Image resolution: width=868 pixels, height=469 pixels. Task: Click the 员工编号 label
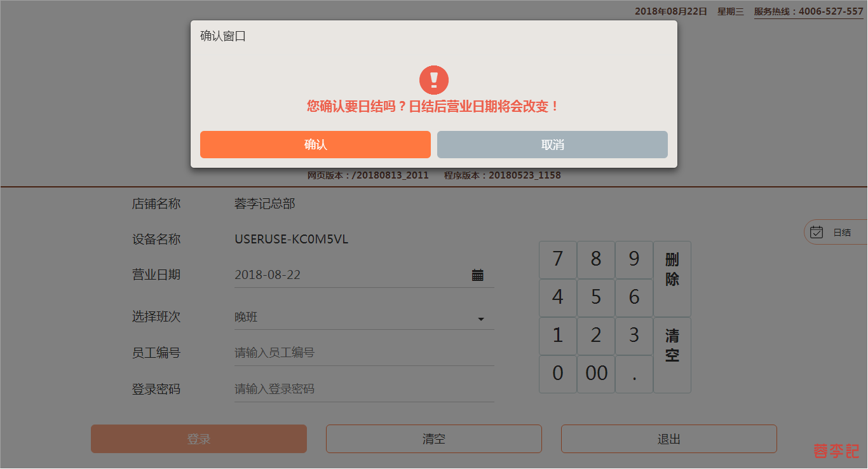click(156, 353)
